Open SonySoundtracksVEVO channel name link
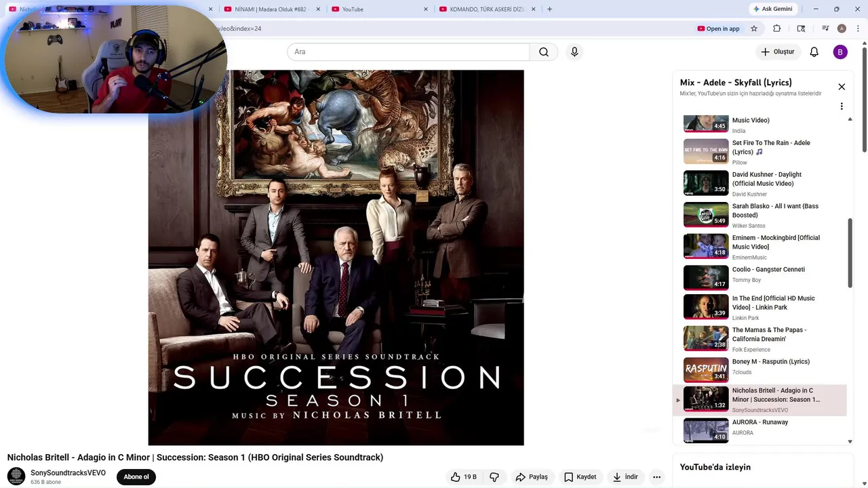868x488 pixels. 68,473
